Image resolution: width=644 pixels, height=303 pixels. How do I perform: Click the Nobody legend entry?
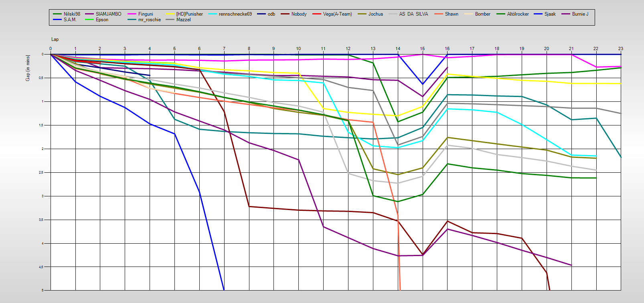[x=299, y=14]
